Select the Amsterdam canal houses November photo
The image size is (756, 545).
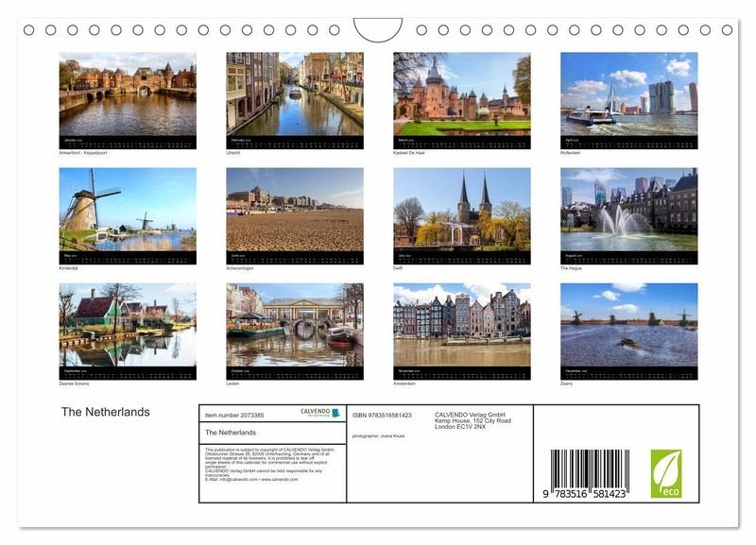pyautogui.click(x=462, y=325)
